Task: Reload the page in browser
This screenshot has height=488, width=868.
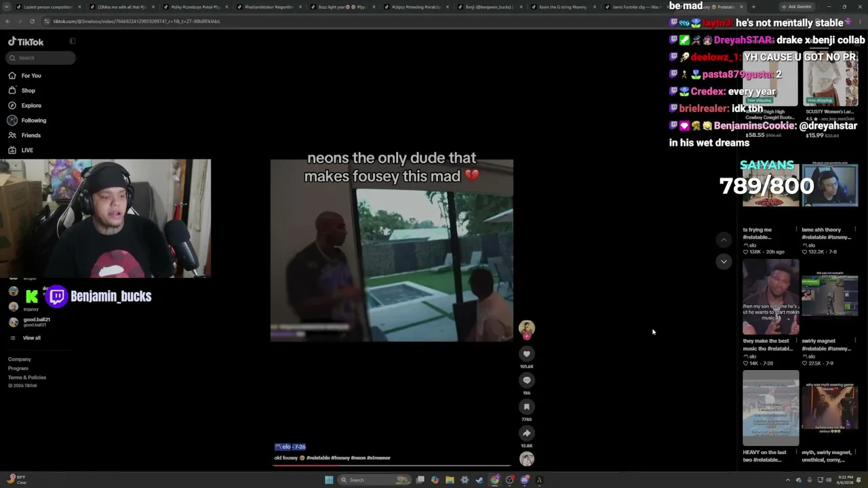Action: 32,21
